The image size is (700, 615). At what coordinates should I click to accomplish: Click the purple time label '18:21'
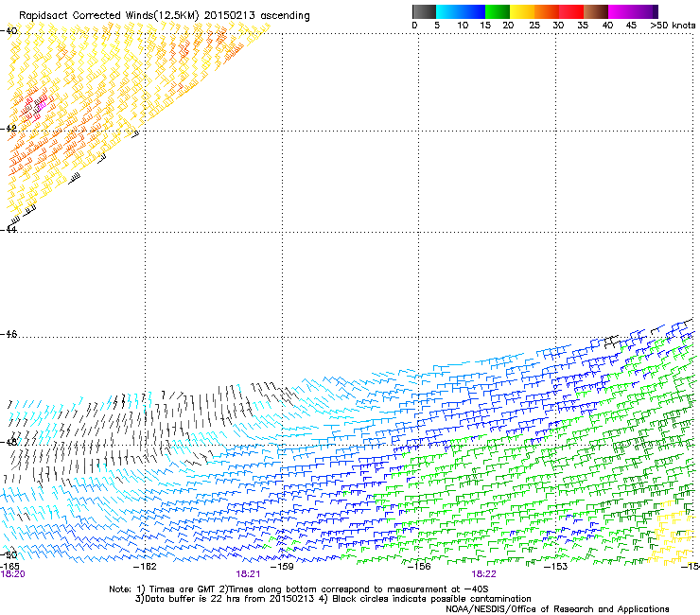coord(248,574)
